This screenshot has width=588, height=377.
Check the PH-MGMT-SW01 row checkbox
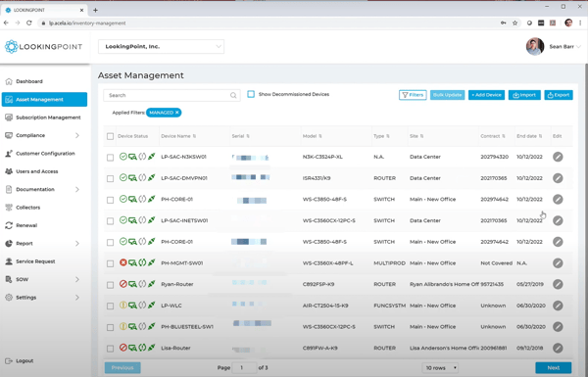tap(110, 263)
